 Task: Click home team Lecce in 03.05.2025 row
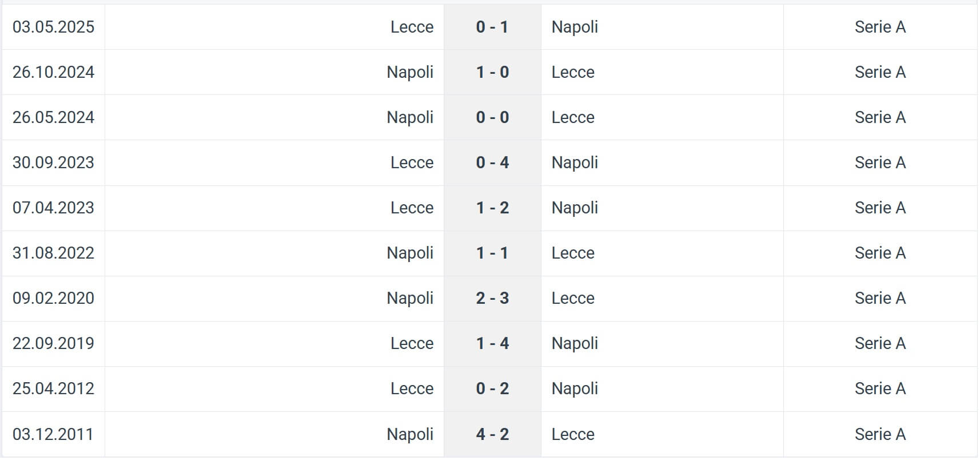412,27
